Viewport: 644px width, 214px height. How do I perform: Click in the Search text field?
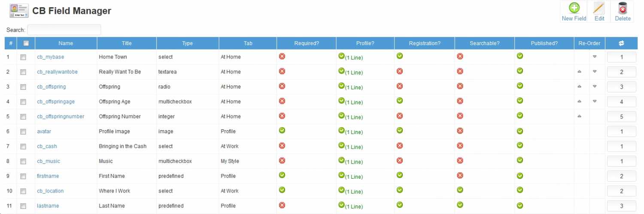(x=64, y=30)
